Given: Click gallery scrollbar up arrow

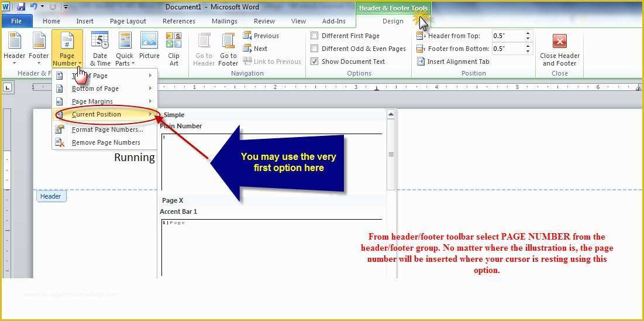Looking at the screenshot, I should point(391,114).
